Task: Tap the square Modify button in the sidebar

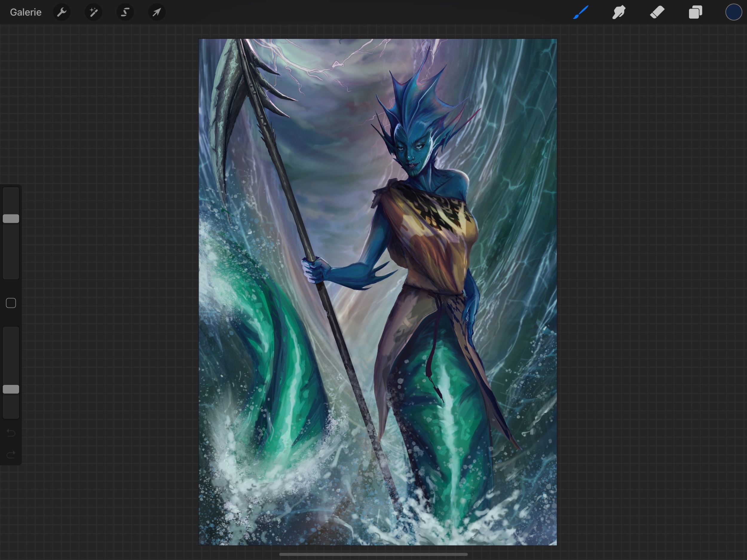Action: click(11, 303)
